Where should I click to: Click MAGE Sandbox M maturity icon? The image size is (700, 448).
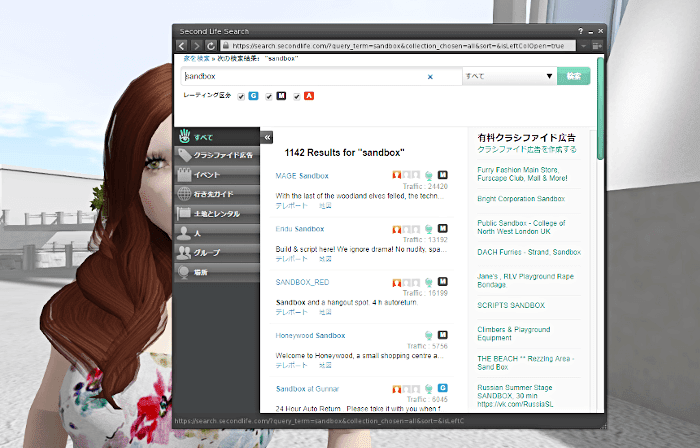[442, 175]
